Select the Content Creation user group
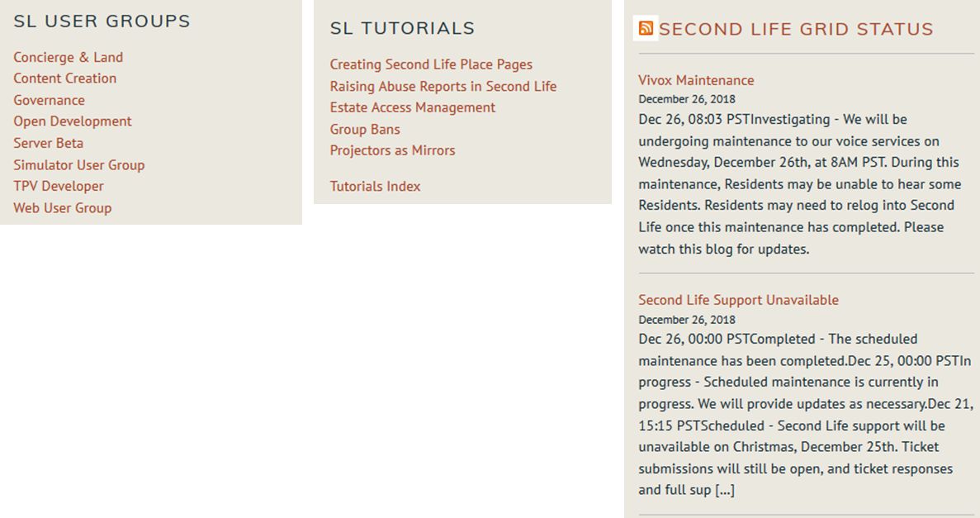 pyautogui.click(x=64, y=78)
